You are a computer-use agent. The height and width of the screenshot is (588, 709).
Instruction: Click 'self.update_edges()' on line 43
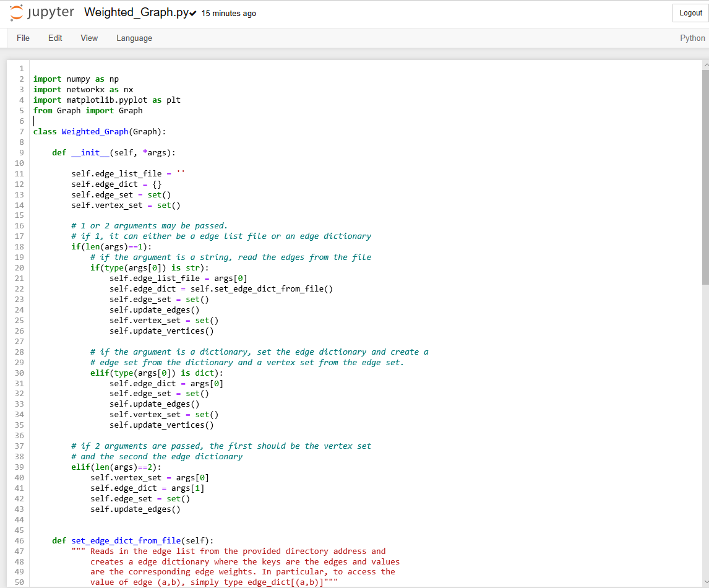point(135,509)
